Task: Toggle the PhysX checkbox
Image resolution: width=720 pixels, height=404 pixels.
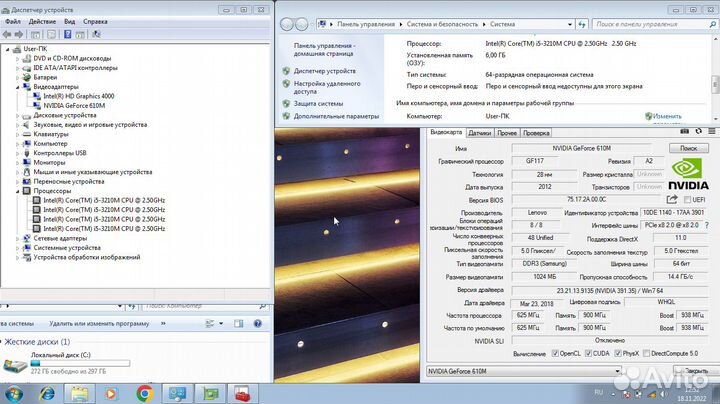Action: [x=618, y=354]
